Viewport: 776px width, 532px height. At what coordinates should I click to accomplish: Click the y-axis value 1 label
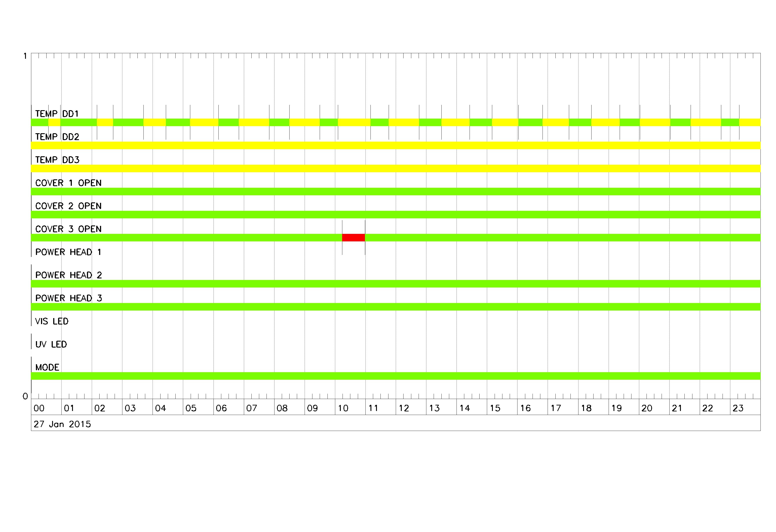point(25,56)
